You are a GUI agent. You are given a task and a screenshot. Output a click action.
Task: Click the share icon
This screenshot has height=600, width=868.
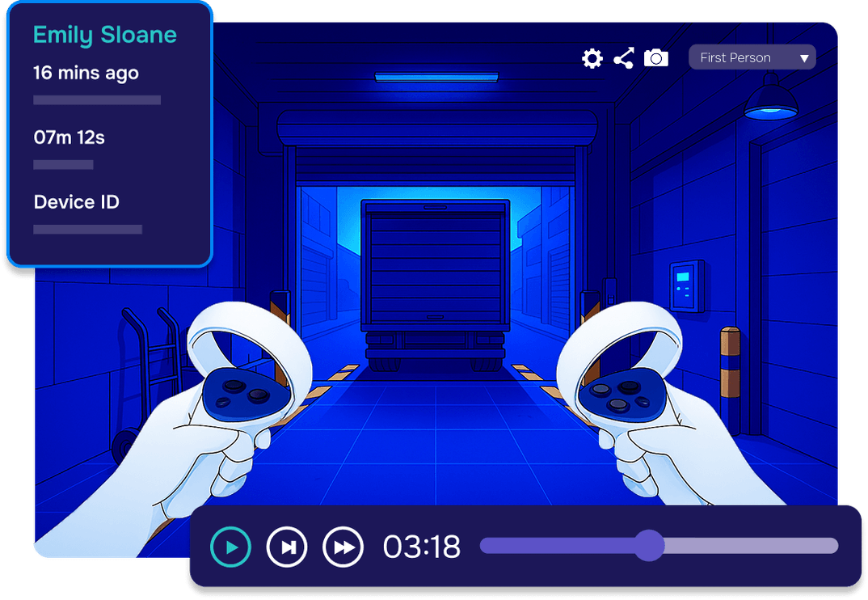click(x=624, y=58)
